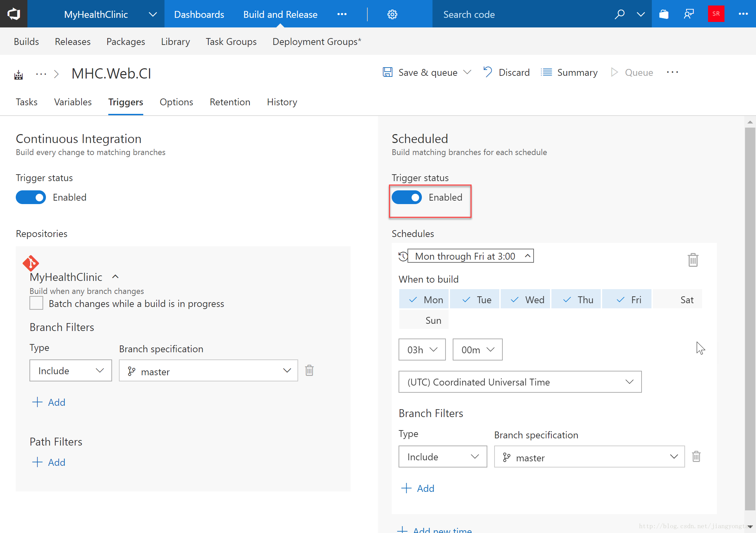Viewport: 756px width, 533px height.
Task: Switch to the Variables tab
Action: pos(73,102)
